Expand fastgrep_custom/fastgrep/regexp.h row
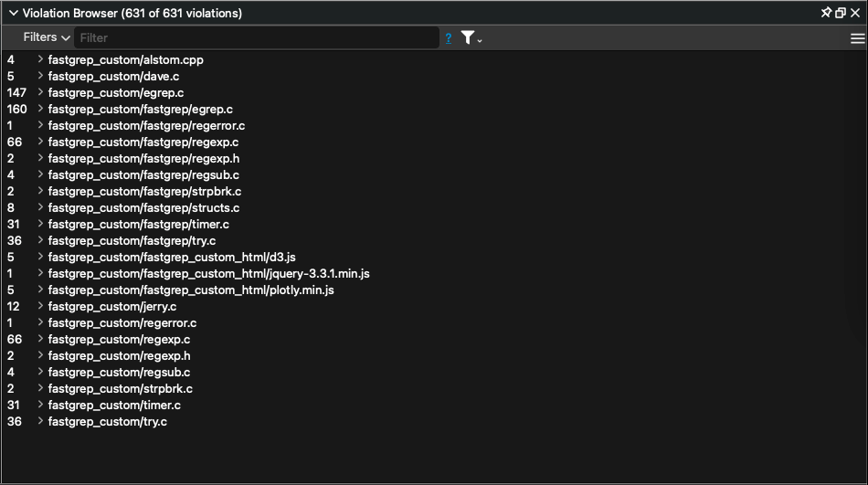This screenshot has width=868, height=485. click(x=40, y=158)
